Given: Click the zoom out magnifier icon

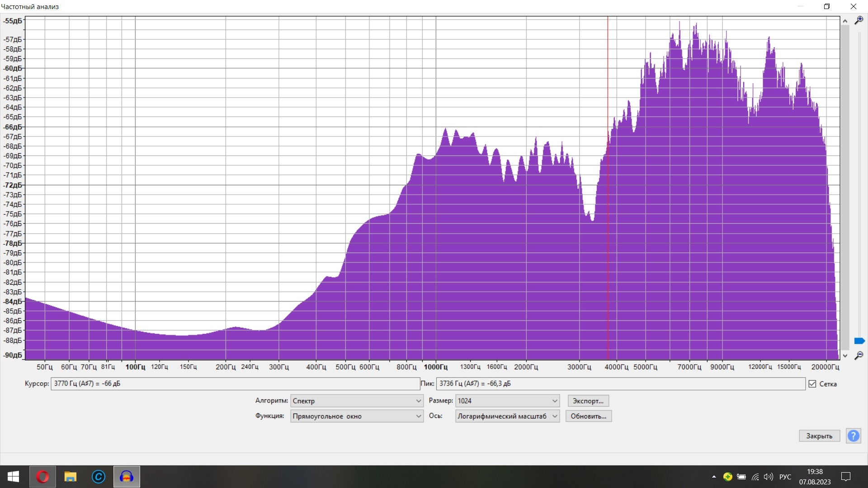Looking at the screenshot, I should click(x=859, y=356).
